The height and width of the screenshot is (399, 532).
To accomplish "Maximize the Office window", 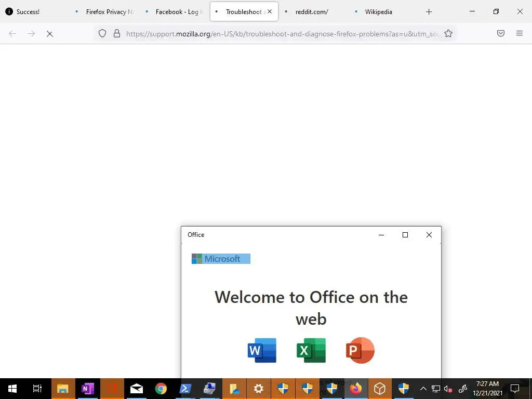I will (x=405, y=235).
